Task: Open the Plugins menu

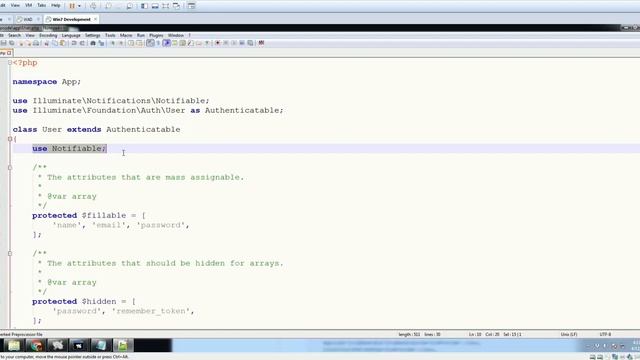Action: [x=156, y=36]
